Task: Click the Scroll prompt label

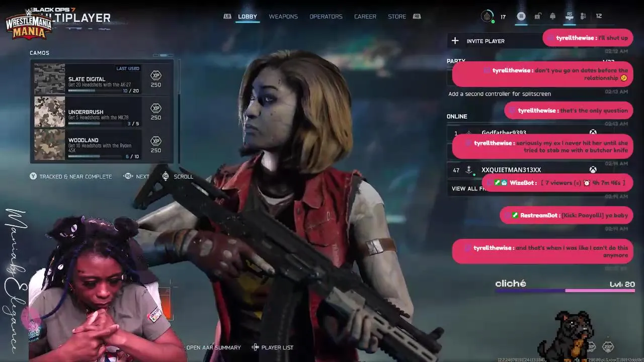Action: (x=183, y=176)
